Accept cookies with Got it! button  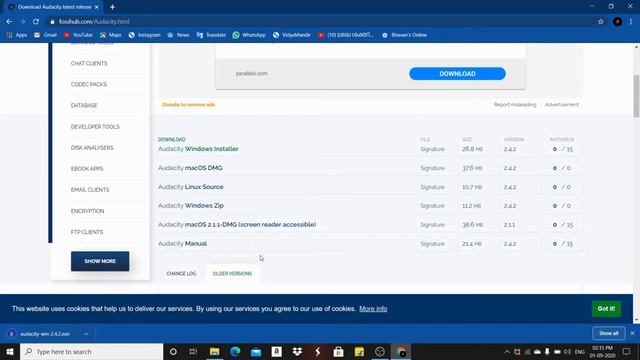tap(607, 309)
